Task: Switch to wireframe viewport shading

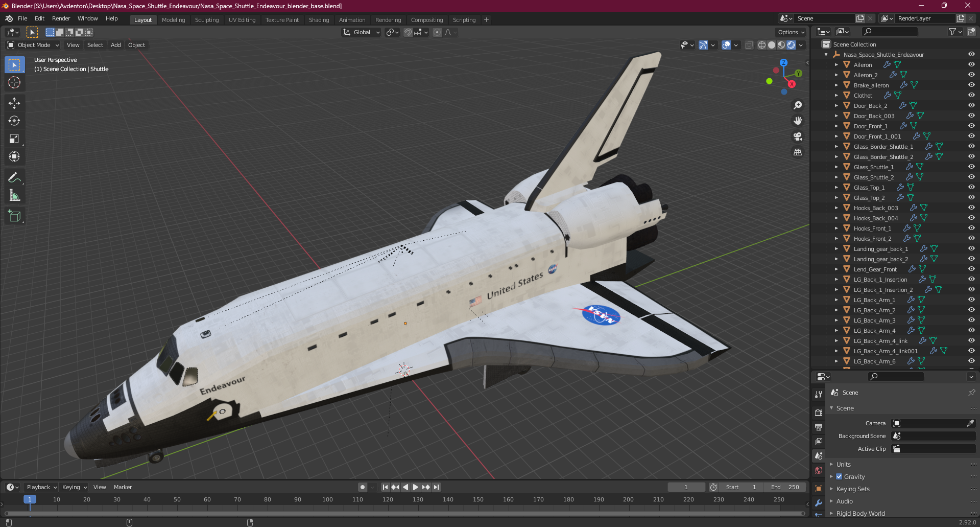Action: [x=762, y=45]
